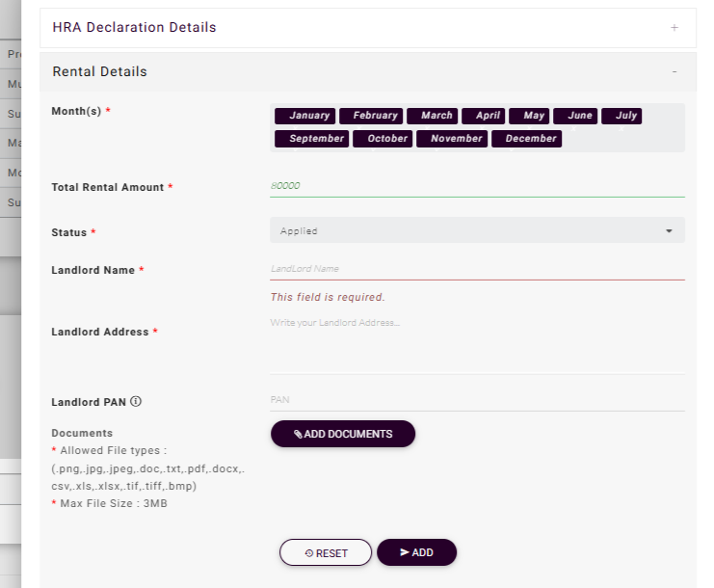Click the Add button to submit

tap(416, 552)
